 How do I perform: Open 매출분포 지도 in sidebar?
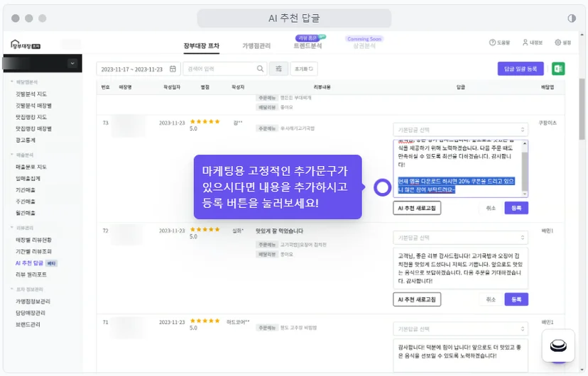click(31, 167)
